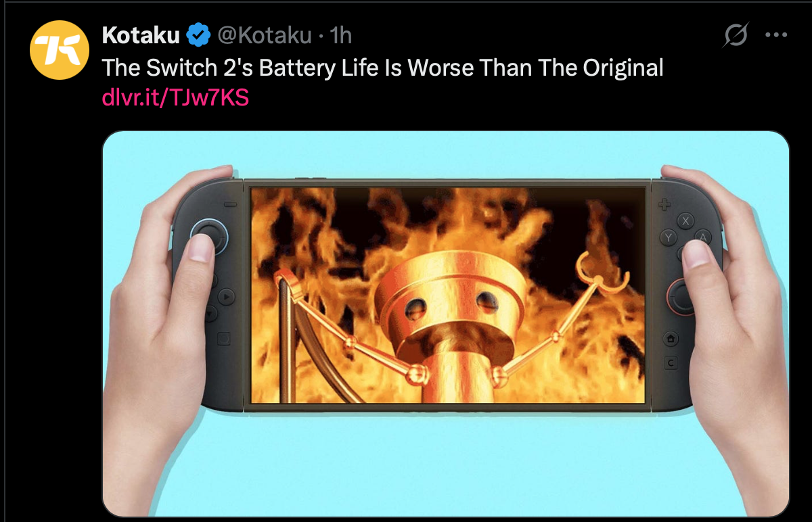Click the C button on right Joy-Con
Image resolution: width=812 pixels, height=522 pixels.
click(671, 364)
